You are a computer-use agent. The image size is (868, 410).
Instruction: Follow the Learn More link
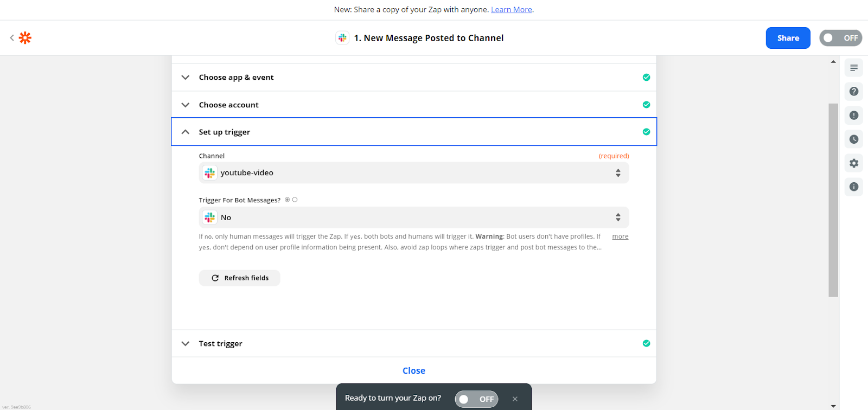pyautogui.click(x=511, y=10)
